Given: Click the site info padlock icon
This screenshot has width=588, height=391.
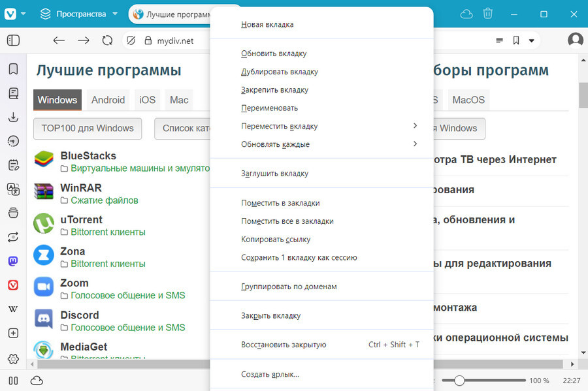Looking at the screenshot, I should pyautogui.click(x=148, y=40).
